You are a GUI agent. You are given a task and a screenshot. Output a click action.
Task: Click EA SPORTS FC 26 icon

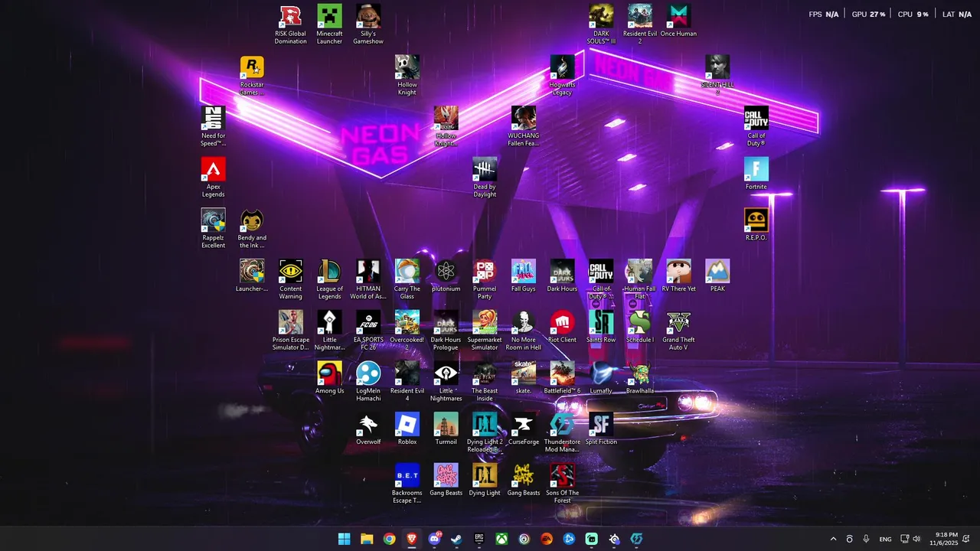[368, 330]
